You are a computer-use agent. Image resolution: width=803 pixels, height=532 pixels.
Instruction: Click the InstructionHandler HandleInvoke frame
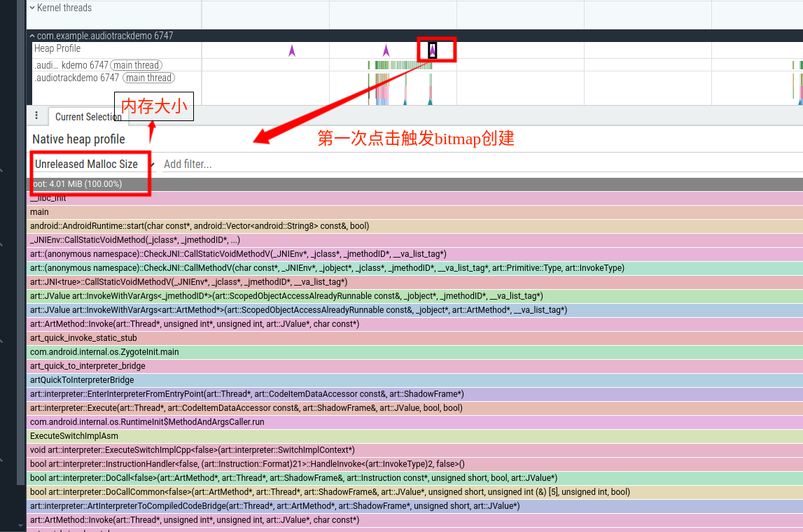point(415,464)
